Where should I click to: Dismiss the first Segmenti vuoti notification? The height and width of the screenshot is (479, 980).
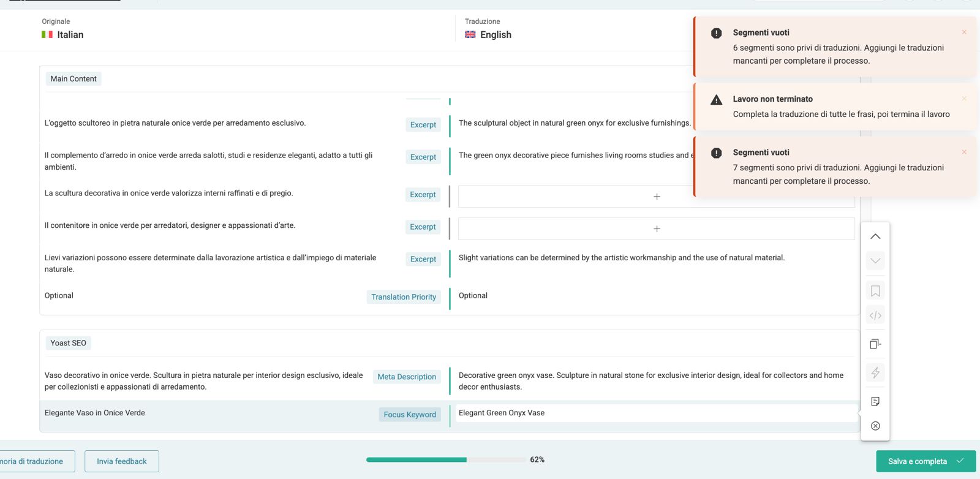964,32
